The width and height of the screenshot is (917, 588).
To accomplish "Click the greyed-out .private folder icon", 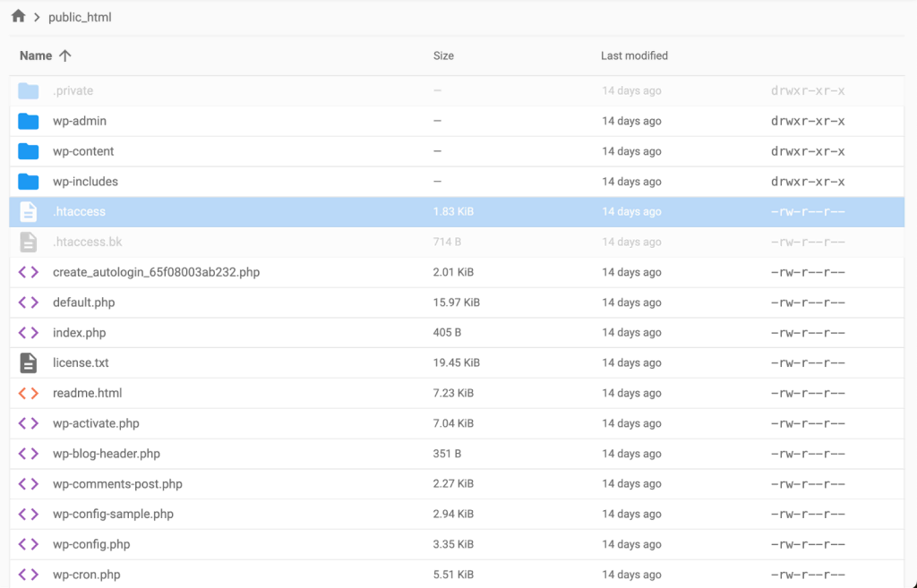I will (28, 90).
